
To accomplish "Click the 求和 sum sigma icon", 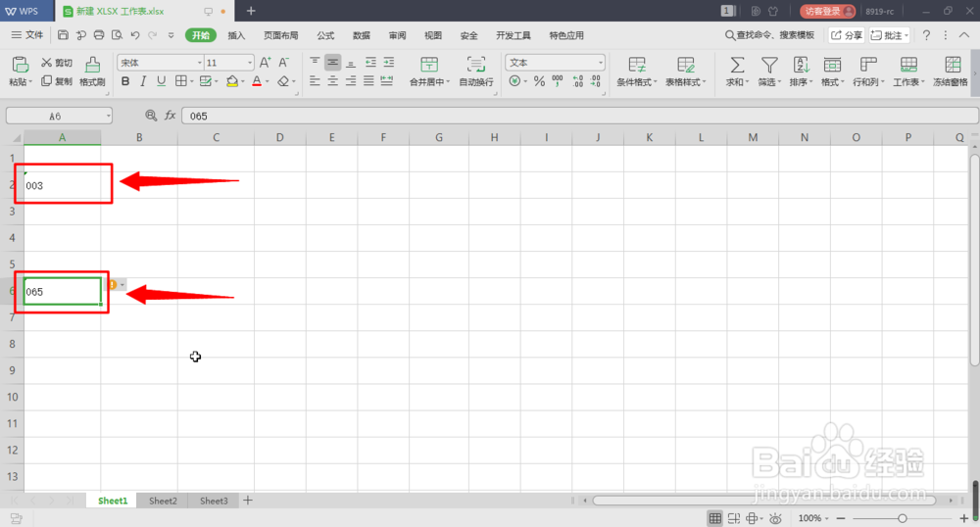I will click(738, 65).
